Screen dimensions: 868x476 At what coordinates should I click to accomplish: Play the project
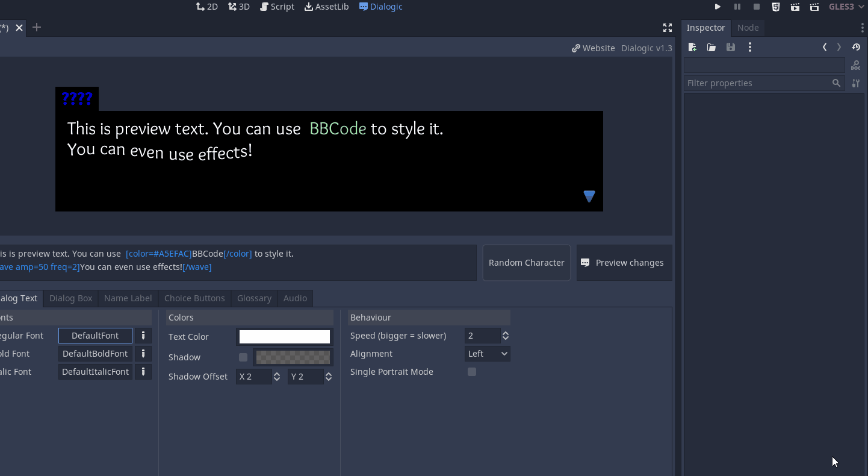tap(718, 7)
